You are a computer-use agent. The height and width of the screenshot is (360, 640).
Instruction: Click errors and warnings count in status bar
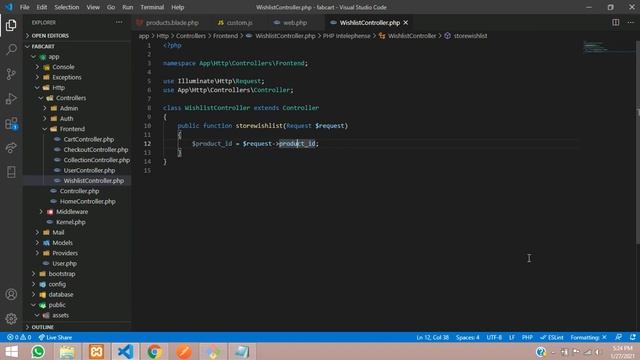tap(19, 338)
